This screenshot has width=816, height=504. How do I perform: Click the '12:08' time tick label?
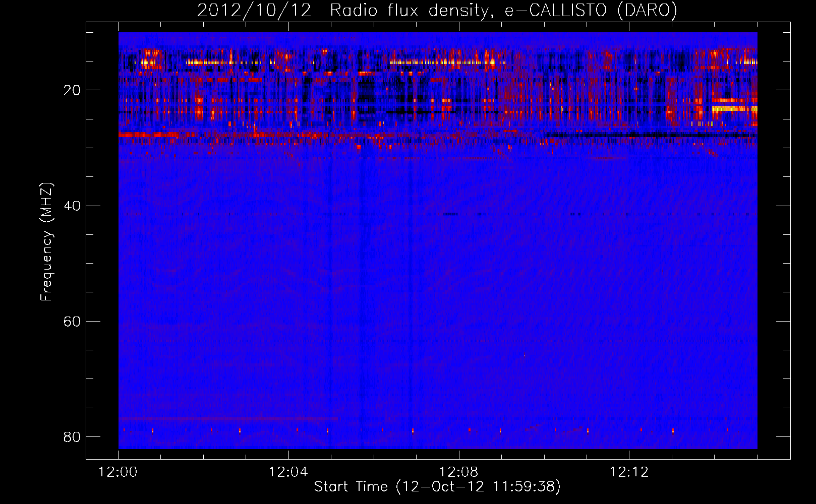point(459,472)
